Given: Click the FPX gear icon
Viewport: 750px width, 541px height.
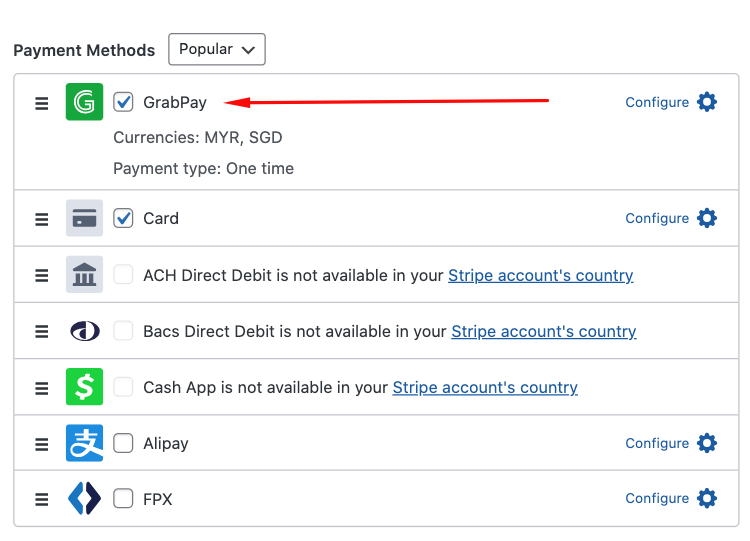Looking at the screenshot, I should point(707,498).
